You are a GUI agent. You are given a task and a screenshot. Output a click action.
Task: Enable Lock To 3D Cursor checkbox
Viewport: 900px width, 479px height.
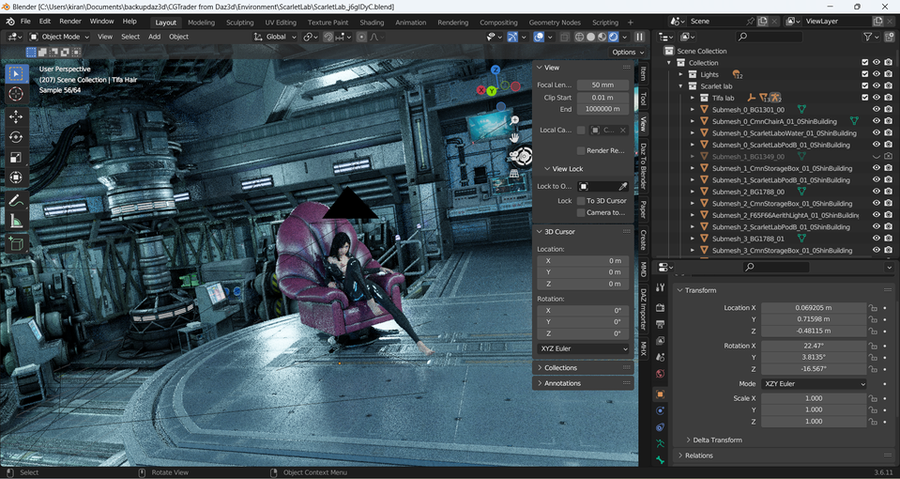[x=580, y=201]
